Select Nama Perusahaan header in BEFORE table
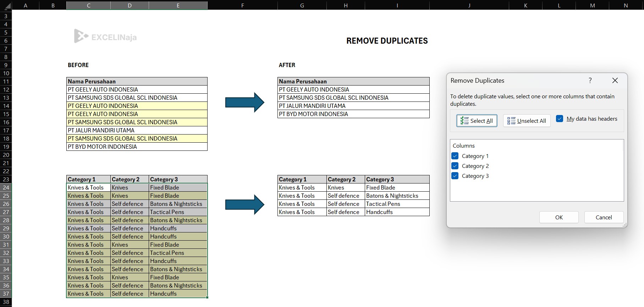644x307 pixels. [x=137, y=81]
